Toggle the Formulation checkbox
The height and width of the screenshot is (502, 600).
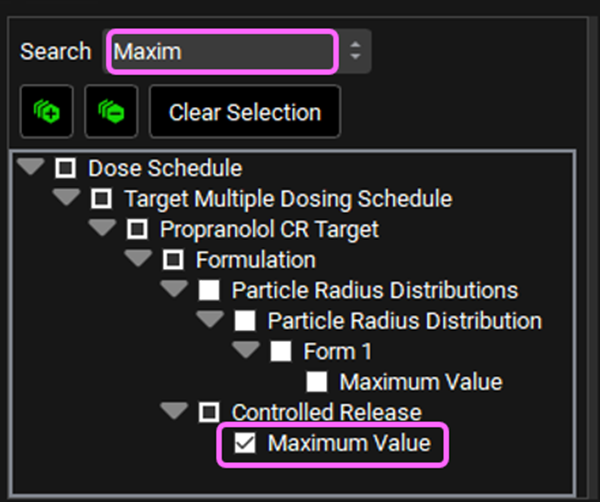click(173, 261)
